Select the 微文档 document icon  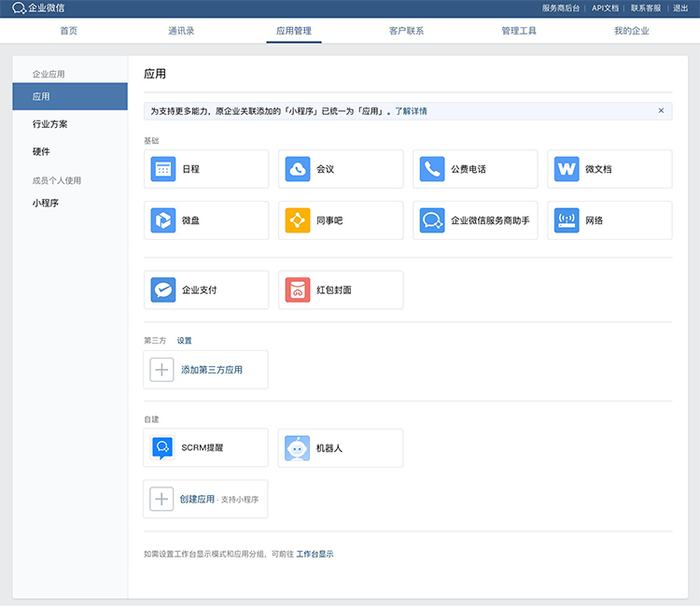[x=567, y=169]
